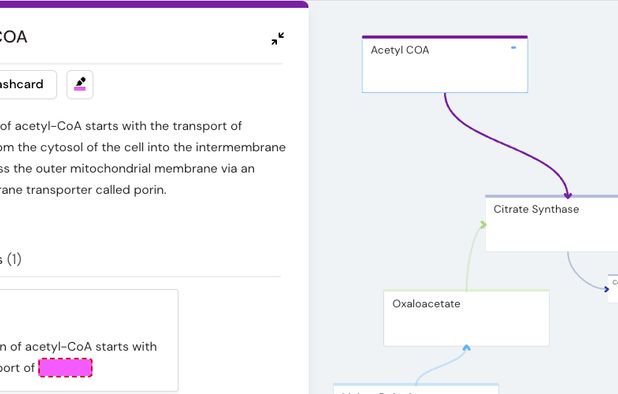The width and height of the screenshot is (618, 394).
Task: Reveal the pink hidden cloze blank
Action: point(65,368)
